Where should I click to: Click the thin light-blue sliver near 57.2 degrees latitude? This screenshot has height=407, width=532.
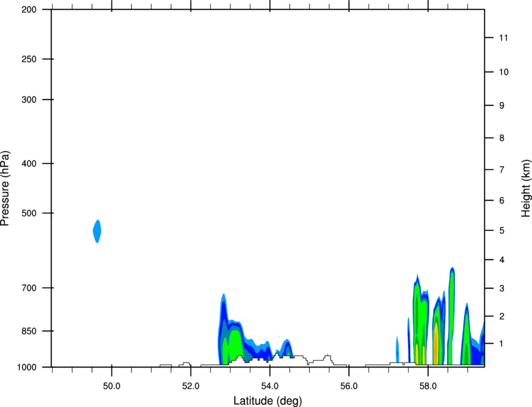(397, 349)
